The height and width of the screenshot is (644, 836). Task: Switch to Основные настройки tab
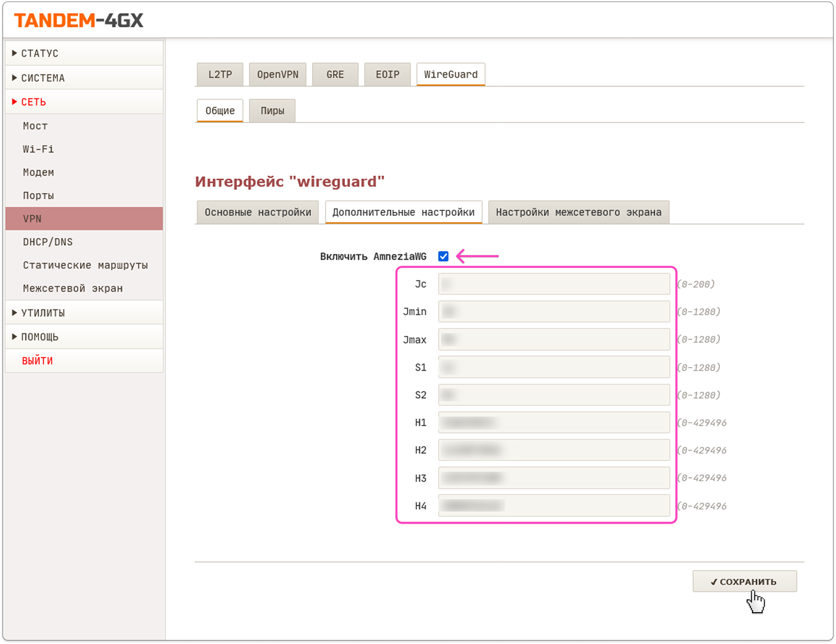click(258, 212)
